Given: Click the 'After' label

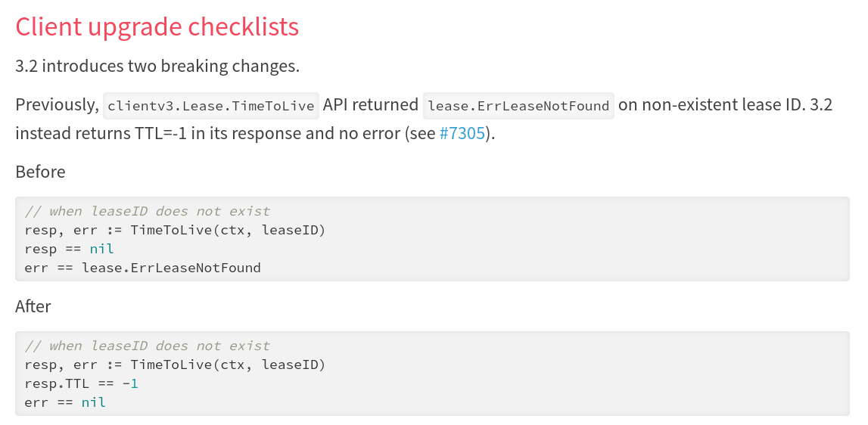Looking at the screenshot, I should (33, 306).
